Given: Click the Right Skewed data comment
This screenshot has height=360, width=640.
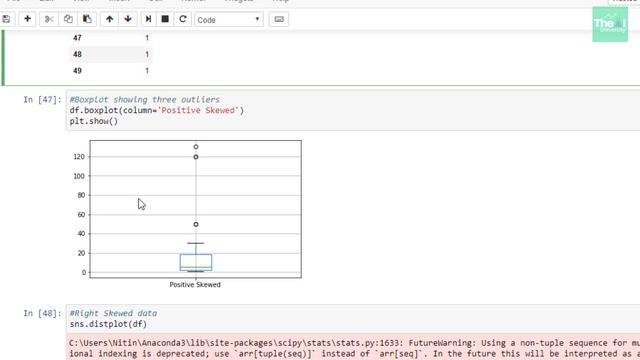Looking at the screenshot, I should [113, 313].
